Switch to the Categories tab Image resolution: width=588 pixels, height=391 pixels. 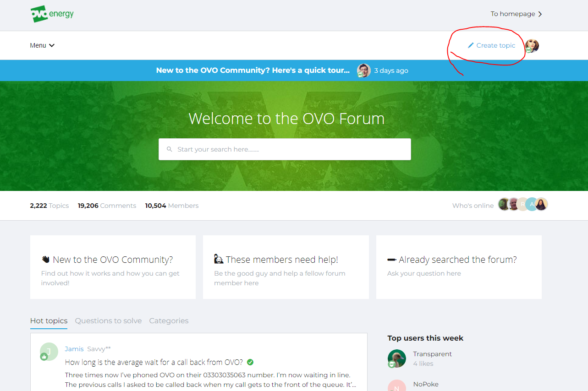[x=169, y=320]
